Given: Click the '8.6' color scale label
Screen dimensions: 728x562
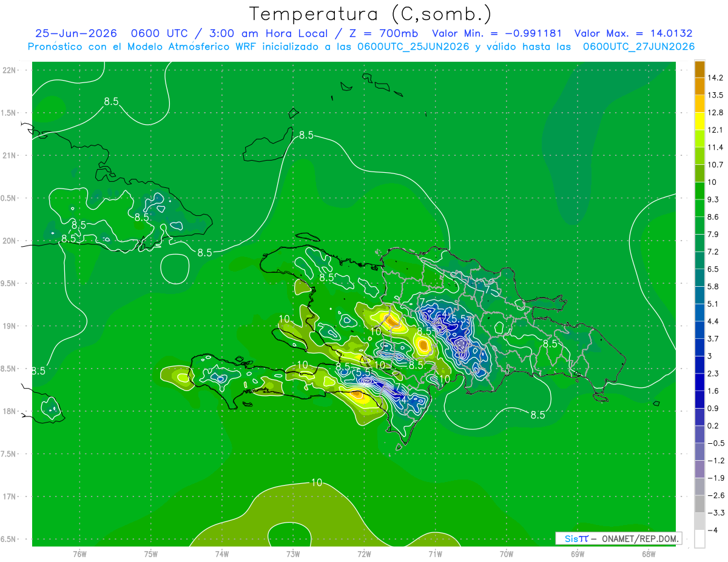Looking at the screenshot, I should (712, 217).
